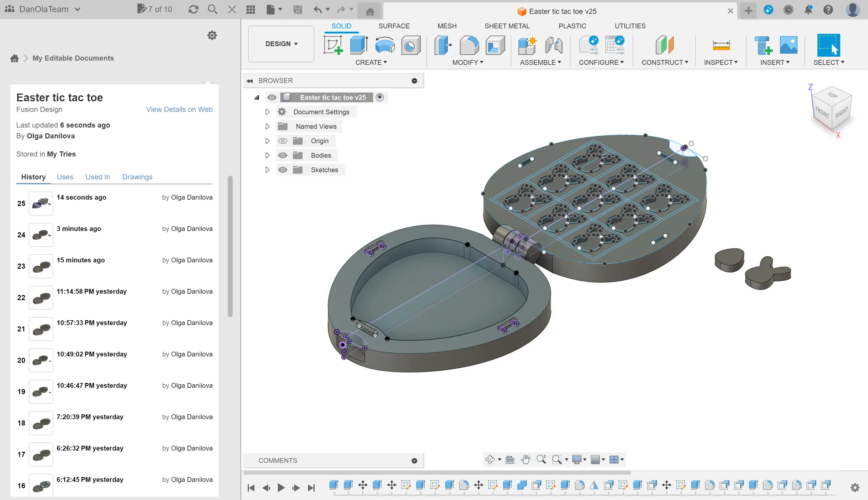868x500 pixels.
Task: Hide the Sketches folder
Action: (282, 170)
